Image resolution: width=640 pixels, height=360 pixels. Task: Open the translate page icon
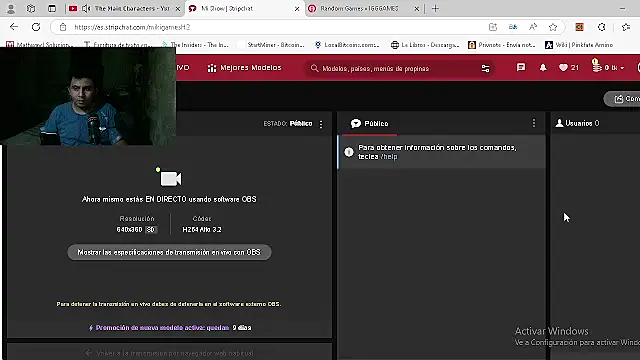tap(513, 27)
